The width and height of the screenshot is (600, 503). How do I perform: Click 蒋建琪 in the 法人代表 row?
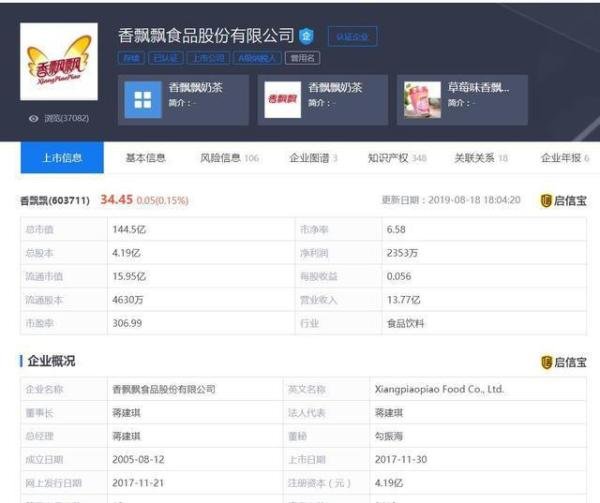[389, 413]
